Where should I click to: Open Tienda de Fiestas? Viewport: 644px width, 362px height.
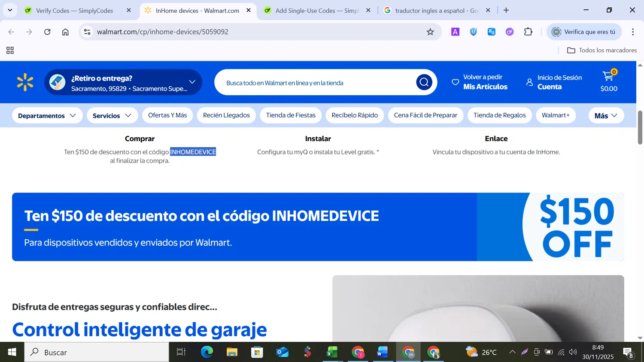291,115
